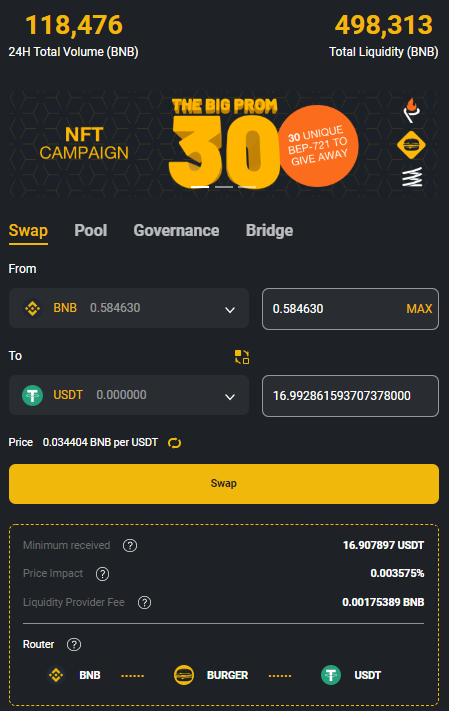Click the NFT Campaign banner
The image size is (449, 711).
pyautogui.click(x=224, y=144)
